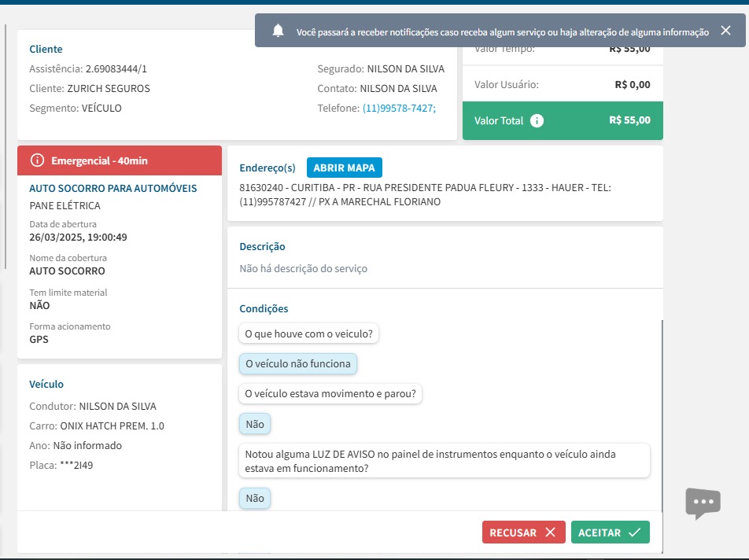This screenshot has width=749, height=560.
Task: Click the AUTO SOCORRO PARA AUTOMÓVEIS title
Action: [x=113, y=189]
